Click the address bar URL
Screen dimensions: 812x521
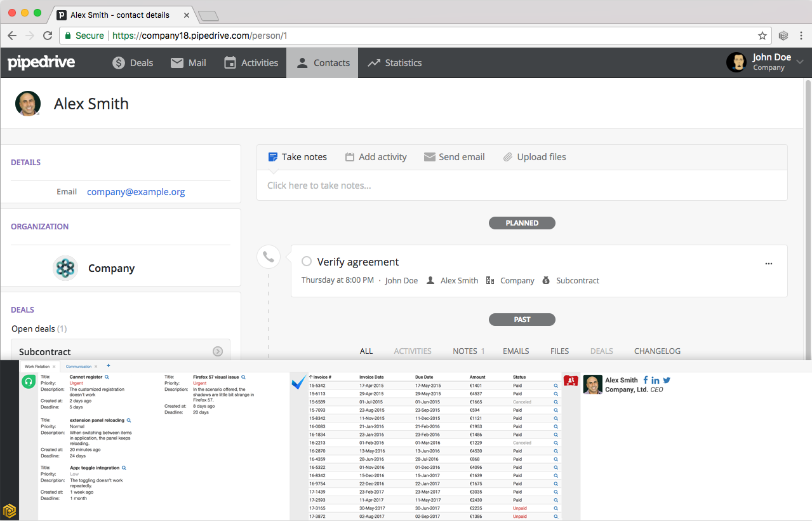tap(199, 36)
